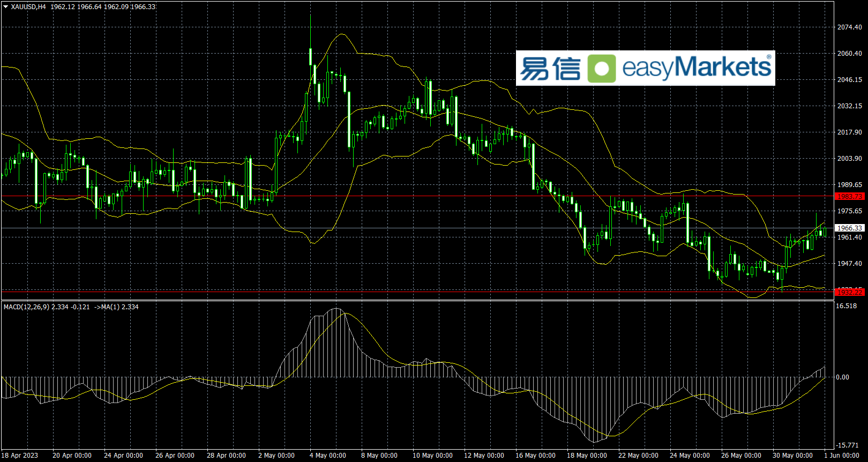Click the 16 May 00:00 date label

[x=535, y=456]
